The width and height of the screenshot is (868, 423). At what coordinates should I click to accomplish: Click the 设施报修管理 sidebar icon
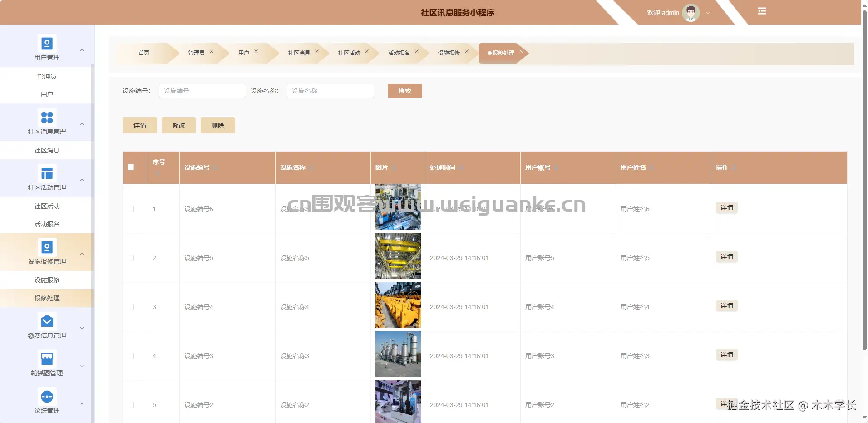pyautogui.click(x=47, y=247)
